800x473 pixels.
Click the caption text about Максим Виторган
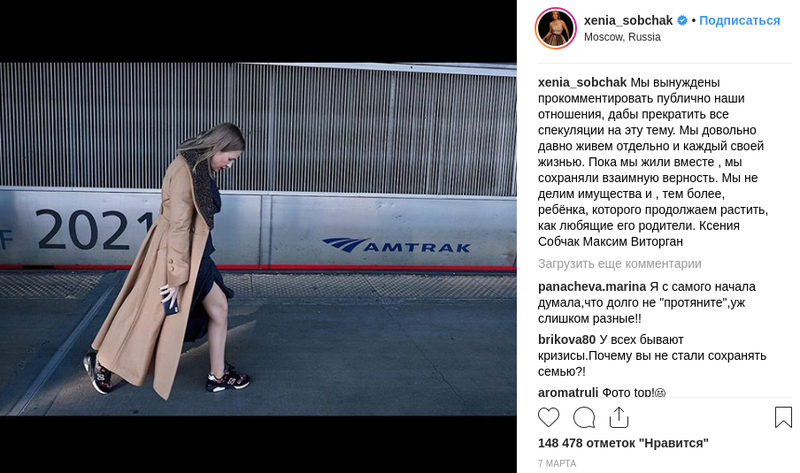(x=653, y=162)
